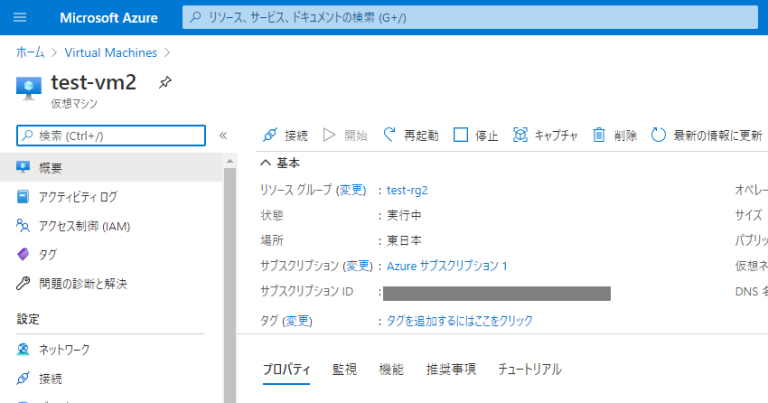Switch to the 機能 tab

(x=391, y=369)
